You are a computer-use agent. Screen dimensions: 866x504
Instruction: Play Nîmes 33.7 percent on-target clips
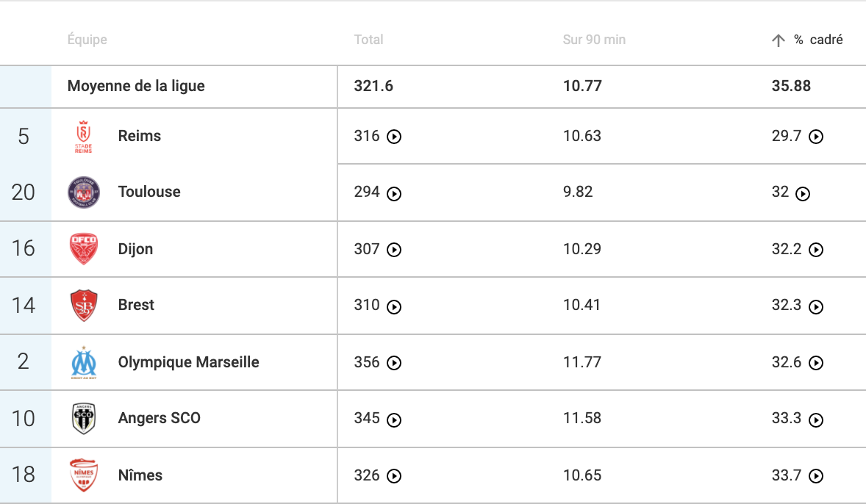[816, 476]
